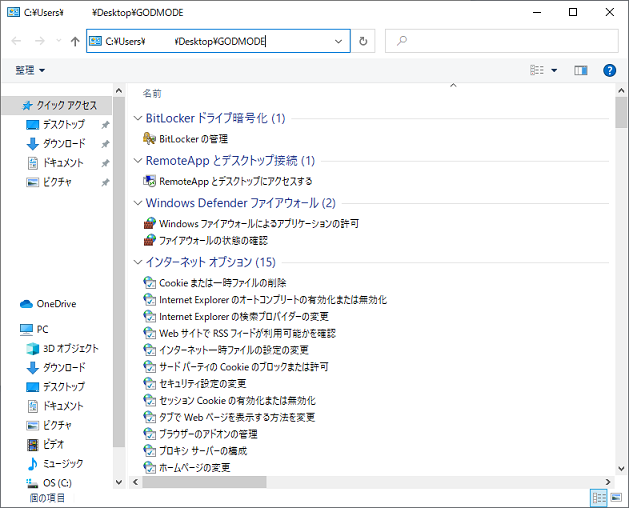Open the Help question mark icon
The image size is (629, 508).
[609, 71]
